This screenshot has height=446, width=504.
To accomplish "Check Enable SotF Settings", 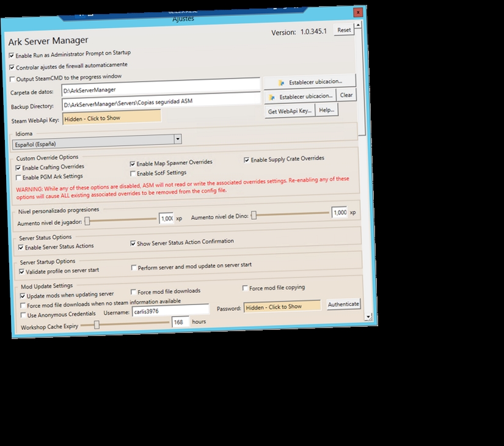I will point(133,174).
